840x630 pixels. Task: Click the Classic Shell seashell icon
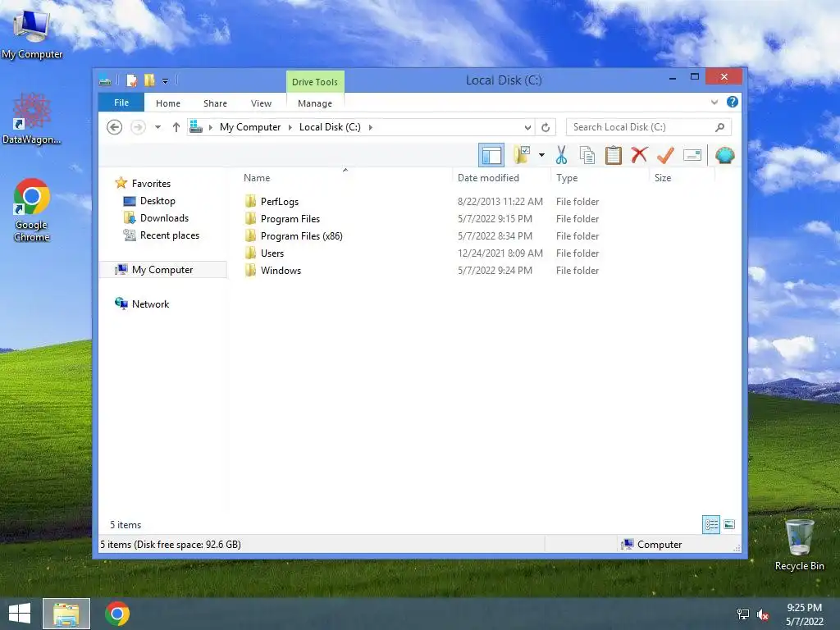(725, 155)
